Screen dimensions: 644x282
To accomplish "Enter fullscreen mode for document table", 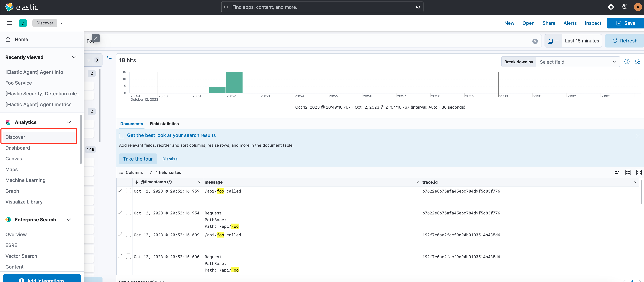I will tap(639, 172).
